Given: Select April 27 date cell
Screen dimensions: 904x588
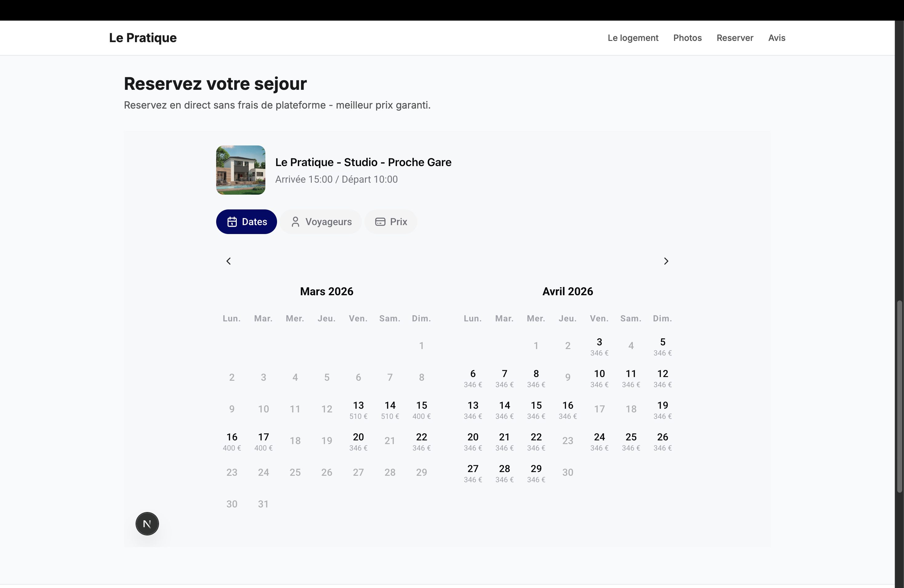Looking at the screenshot, I should coord(473,473).
